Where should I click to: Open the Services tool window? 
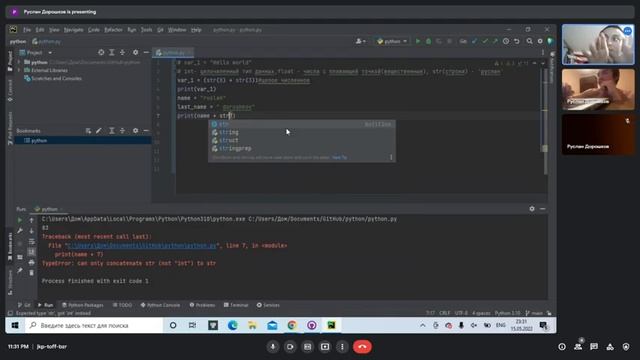pyautogui.click(x=268, y=305)
